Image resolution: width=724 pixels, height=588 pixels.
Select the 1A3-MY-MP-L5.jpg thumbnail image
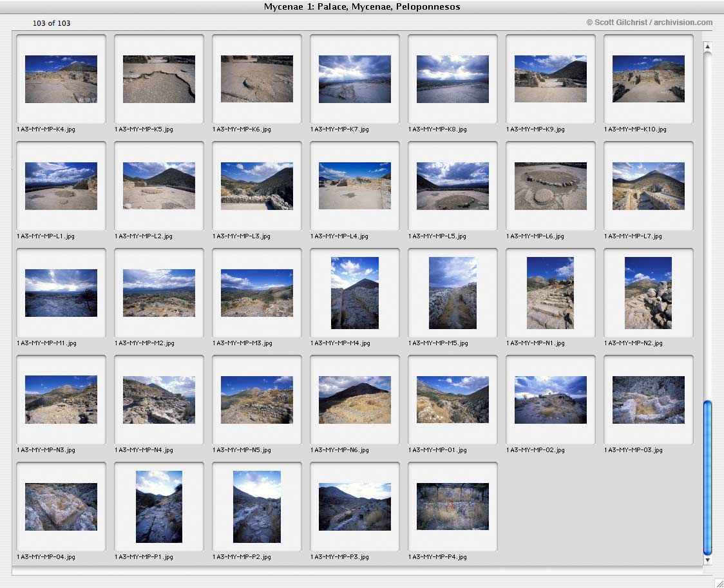pos(452,186)
